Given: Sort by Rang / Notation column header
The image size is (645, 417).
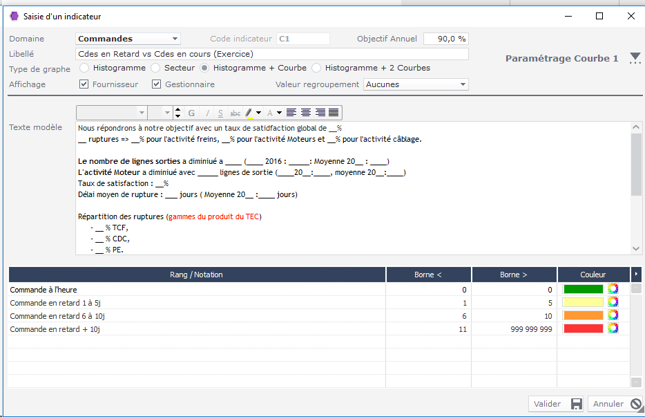Looking at the screenshot, I should coord(197,274).
